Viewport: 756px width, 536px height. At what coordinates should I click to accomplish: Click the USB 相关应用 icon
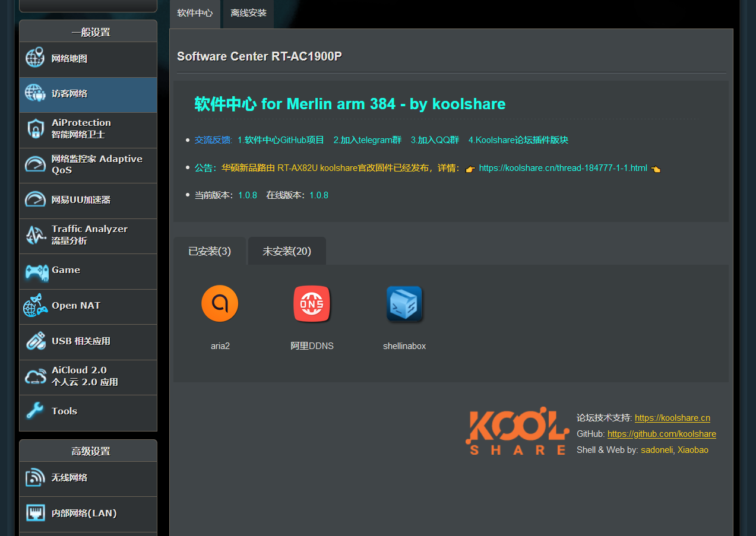(x=35, y=341)
